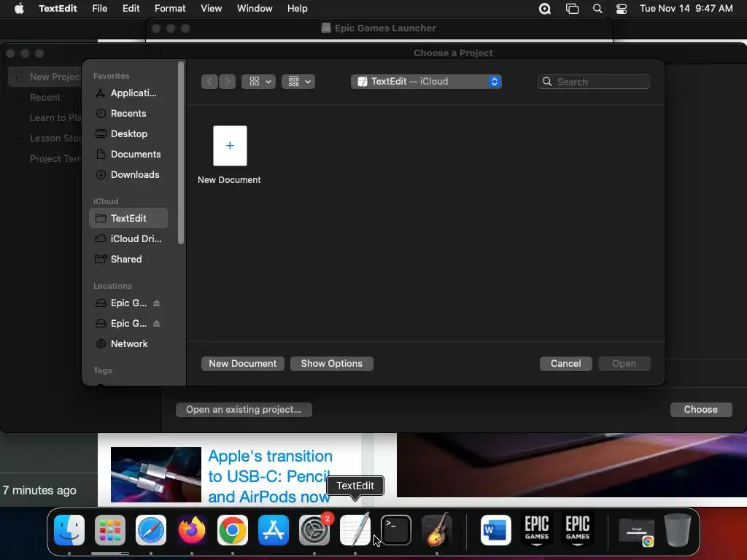Launch Launchpad from the Dock
Image resolution: width=747 pixels, height=560 pixels.
point(110,530)
